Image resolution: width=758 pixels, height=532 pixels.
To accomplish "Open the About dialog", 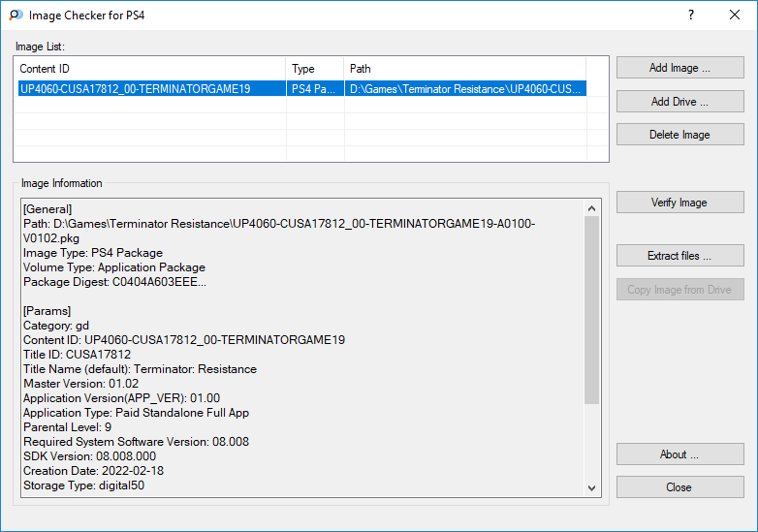I will [679, 454].
